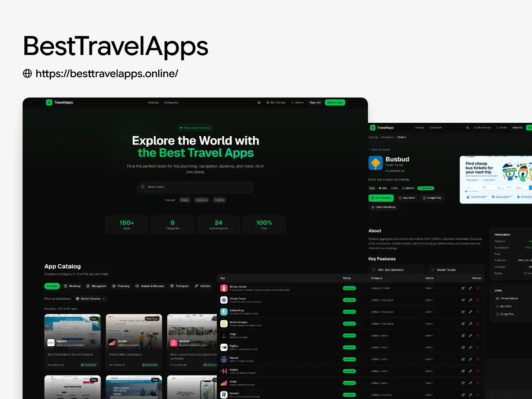Open My Listings grid icon in navbar
The height and width of the screenshot is (399, 532).
tap(269, 102)
